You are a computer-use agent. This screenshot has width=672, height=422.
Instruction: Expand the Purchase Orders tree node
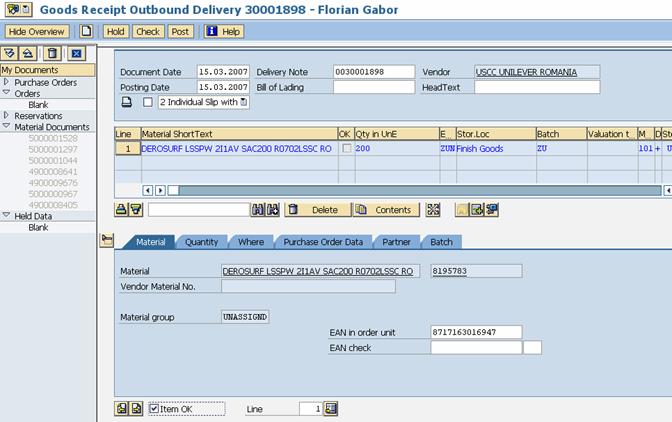click(5, 82)
